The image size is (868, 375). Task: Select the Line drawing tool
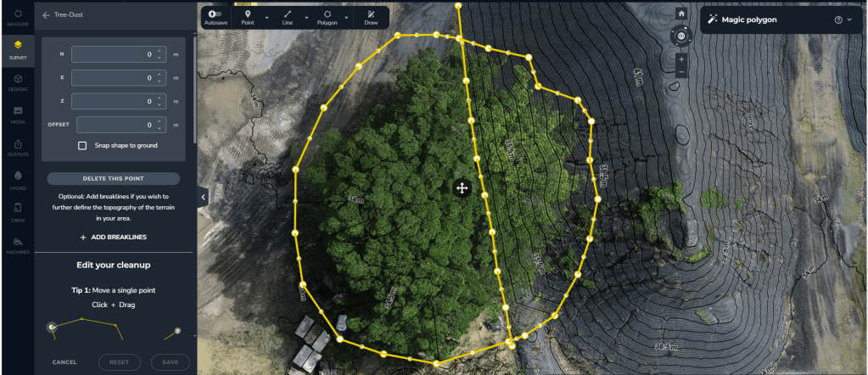[x=288, y=17]
